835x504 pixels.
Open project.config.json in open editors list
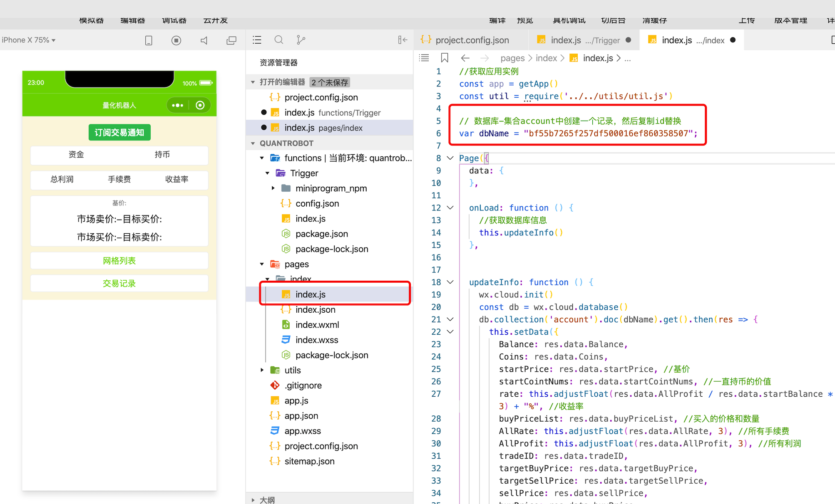[330, 97]
